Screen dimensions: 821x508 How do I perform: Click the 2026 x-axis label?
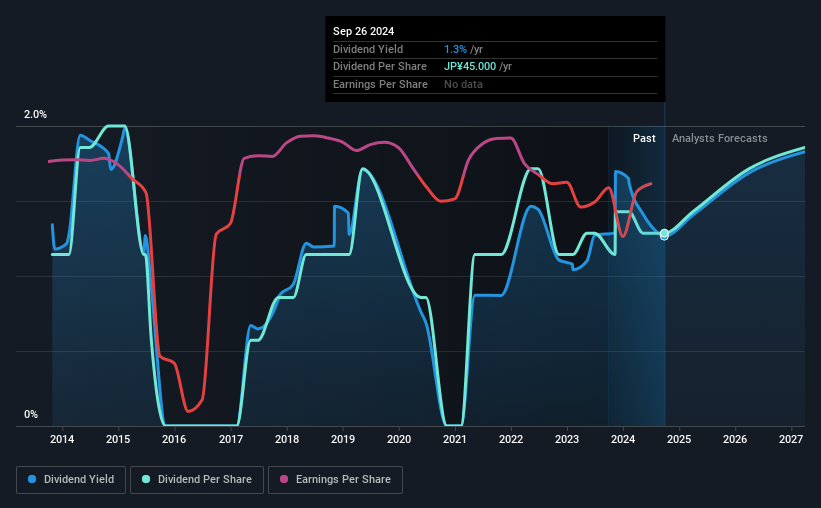tap(735, 439)
